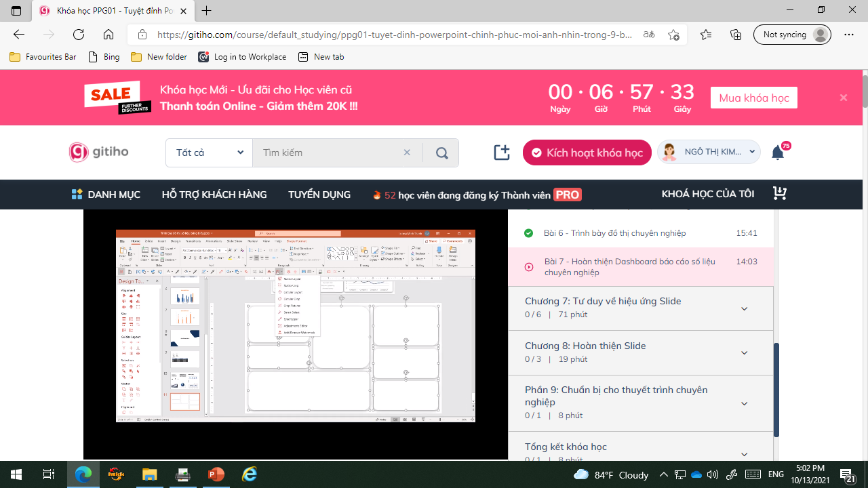Open PowerPoint from the taskbar
Viewport: 868px width, 488px height.
point(216,474)
